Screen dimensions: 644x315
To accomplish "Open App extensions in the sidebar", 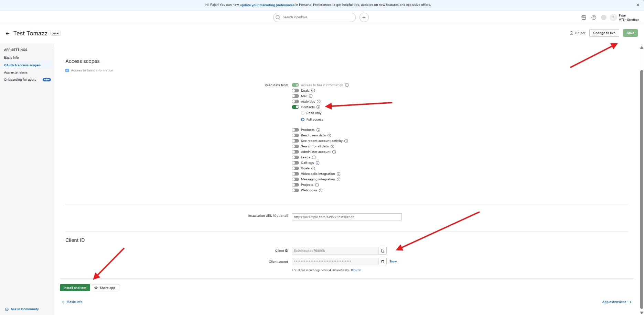I will tap(16, 72).
